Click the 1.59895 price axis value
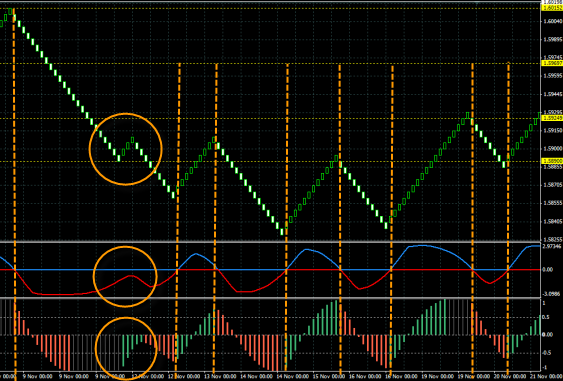563x381 pixels. pos(553,39)
